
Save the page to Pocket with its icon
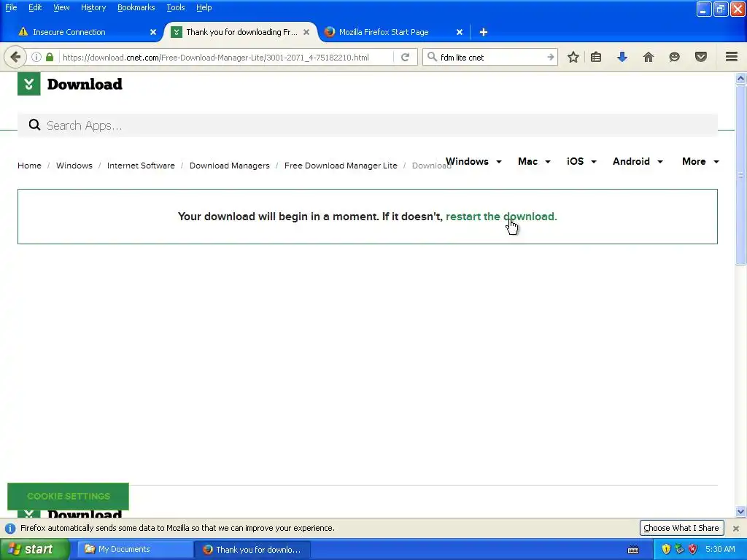pos(701,57)
